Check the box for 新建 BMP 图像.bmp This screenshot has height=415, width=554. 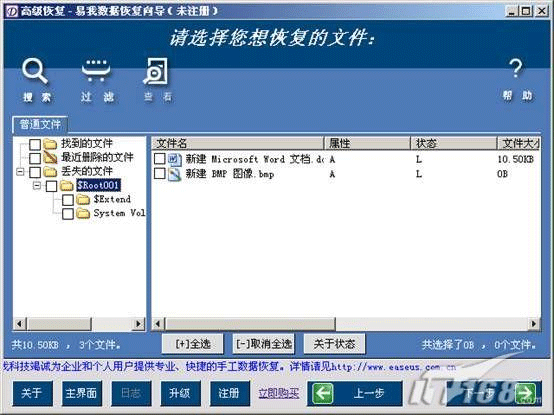159,173
